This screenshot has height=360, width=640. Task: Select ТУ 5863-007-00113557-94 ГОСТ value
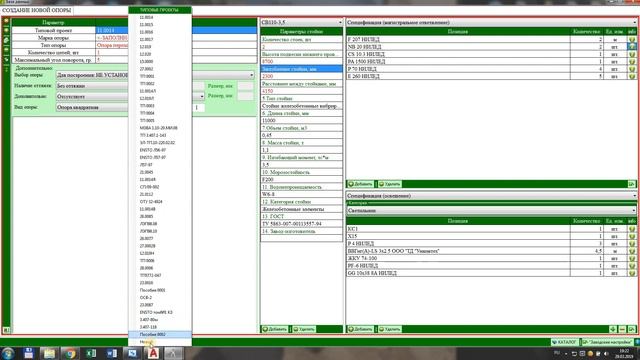pyautogui.click(x=302, y=224)
